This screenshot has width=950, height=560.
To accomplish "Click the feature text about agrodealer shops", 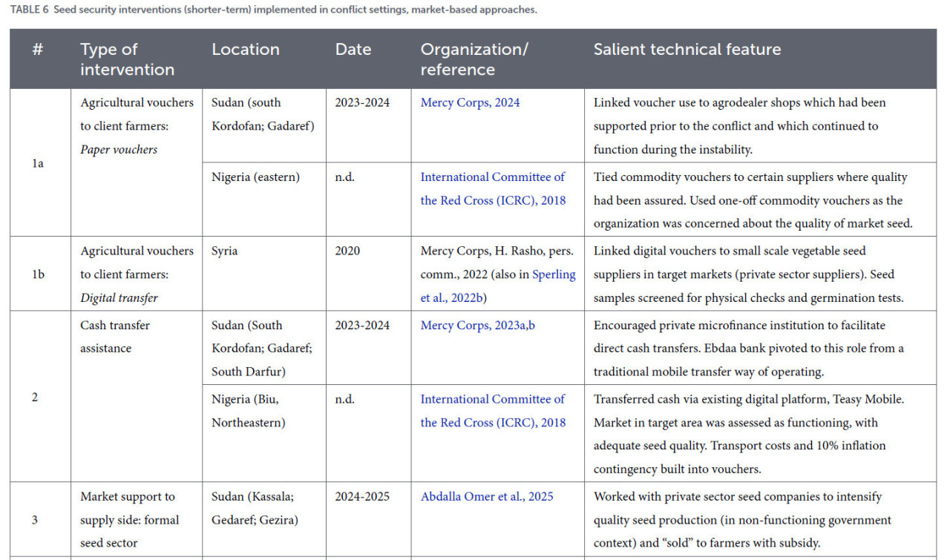I will point(740,126).
